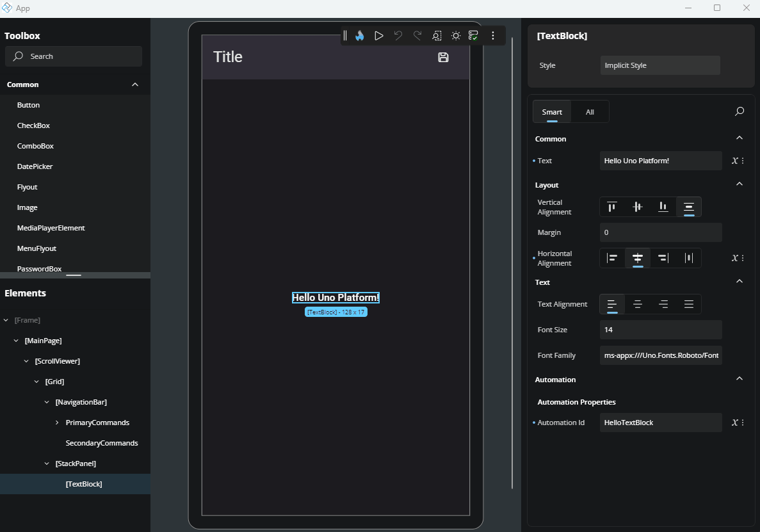760x532 pixels.
Task: Click the Save icon in the Title bar
Action: [442, 57]
